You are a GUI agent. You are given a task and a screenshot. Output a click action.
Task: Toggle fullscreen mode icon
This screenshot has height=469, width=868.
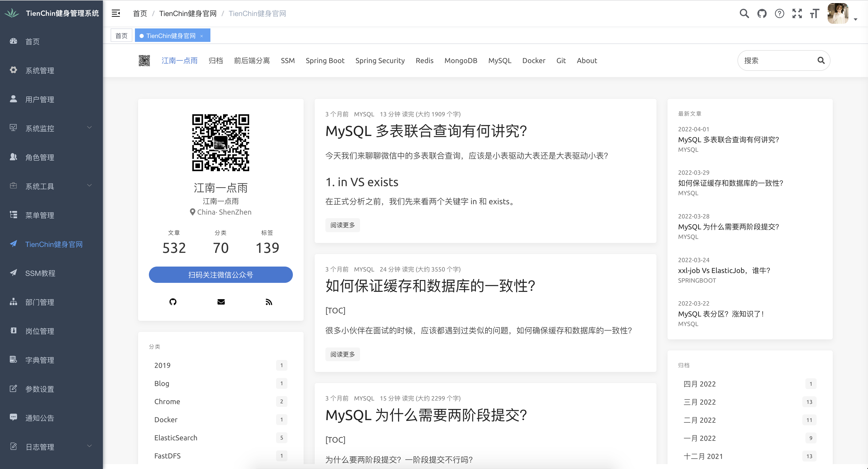(797, 13)
